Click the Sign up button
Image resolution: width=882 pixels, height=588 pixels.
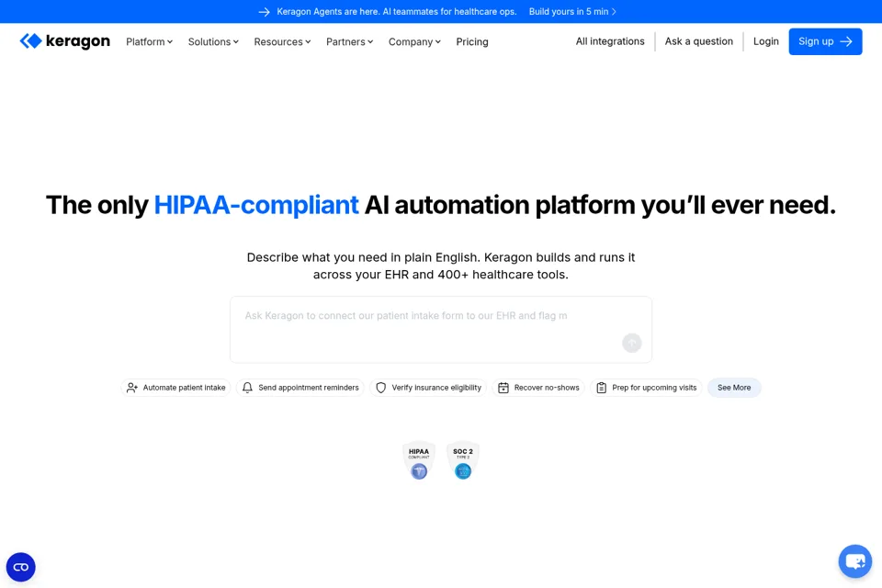pyautogui.click(x=825, y=41)
